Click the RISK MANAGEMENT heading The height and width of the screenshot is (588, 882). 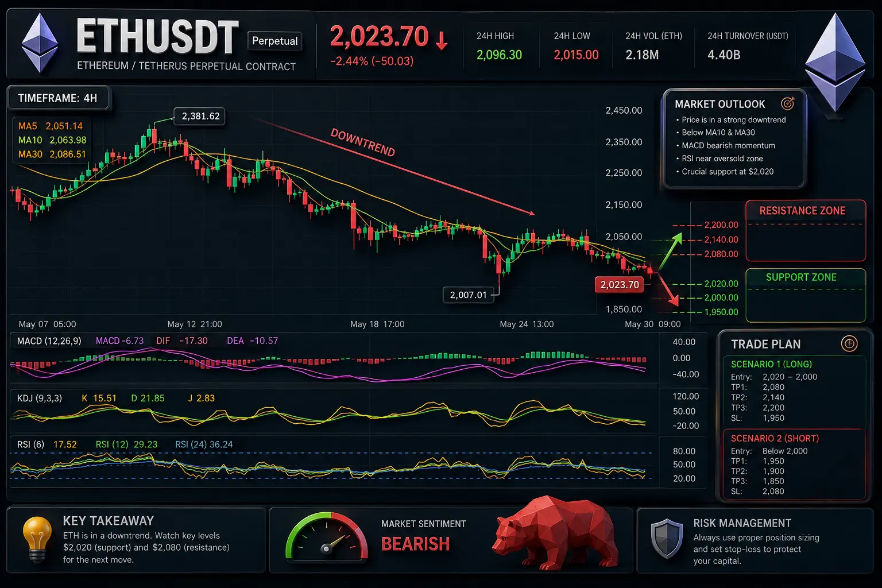pyautogui.click(x=742, y=523)
